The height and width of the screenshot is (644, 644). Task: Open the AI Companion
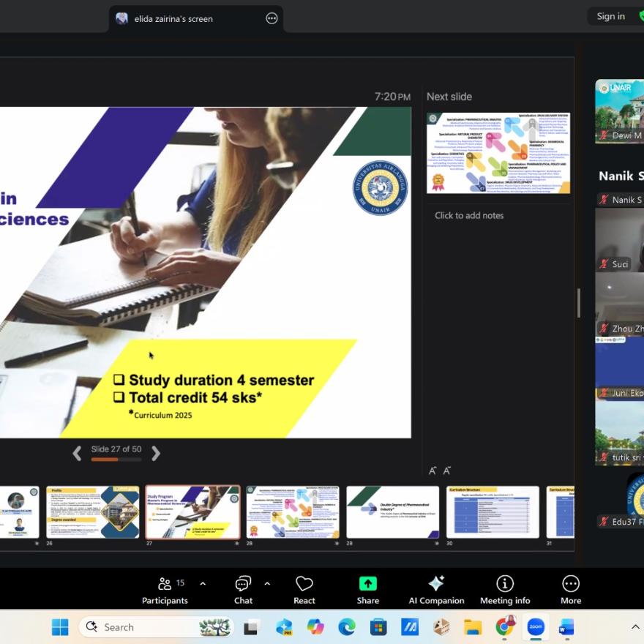point(436,590)
